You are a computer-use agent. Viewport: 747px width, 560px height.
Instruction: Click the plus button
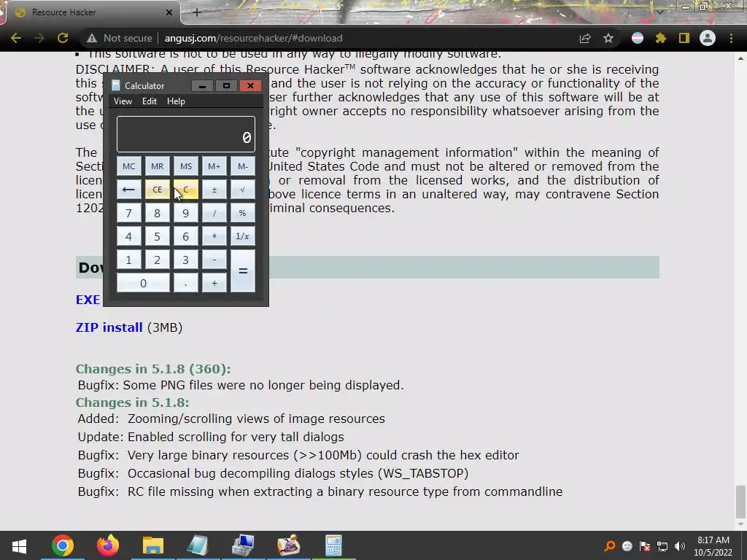tap(214, 283)
